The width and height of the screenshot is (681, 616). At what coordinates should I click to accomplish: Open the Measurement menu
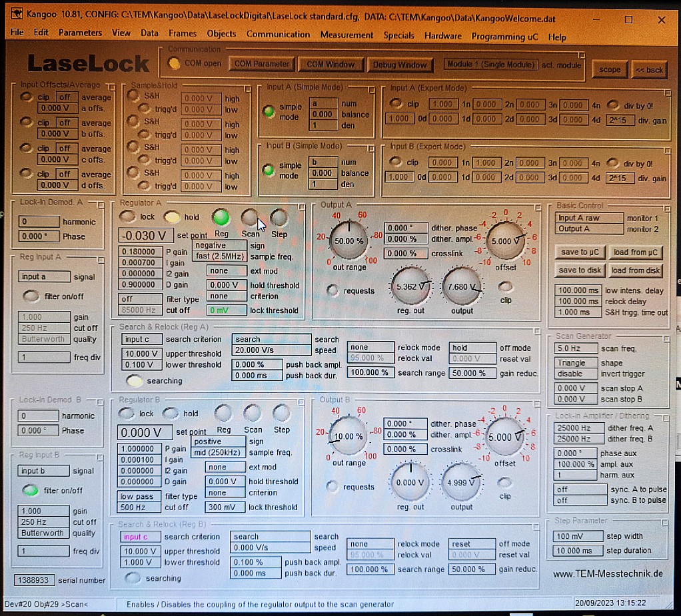(346, 35)
